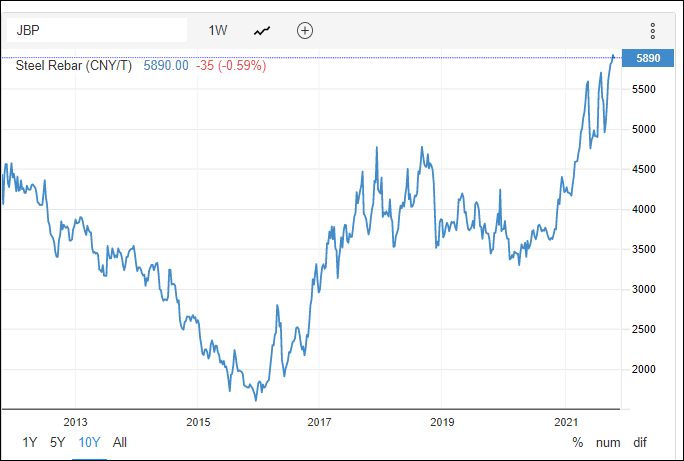Screen dimensions: 684x461
Task: Click the 2017 label on time axis
Action: click(319, 421)
